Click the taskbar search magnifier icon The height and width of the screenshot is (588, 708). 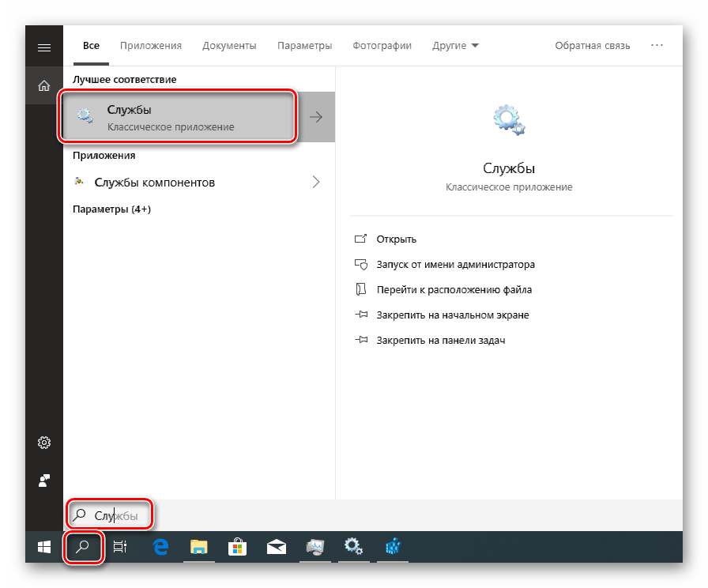83,546
